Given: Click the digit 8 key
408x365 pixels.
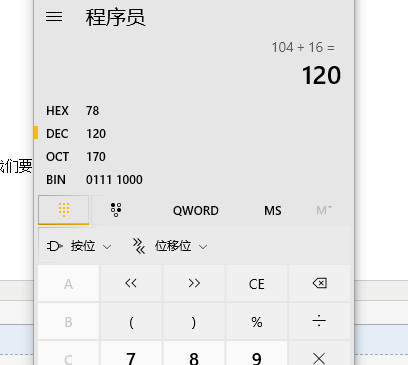Looking at the screenshot, I should pos(194,353).
